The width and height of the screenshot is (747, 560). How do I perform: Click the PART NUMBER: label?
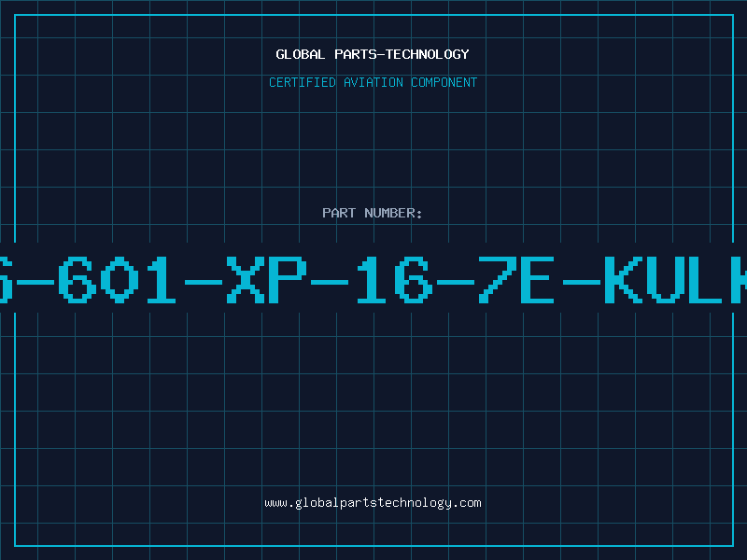tap(373, 213)
